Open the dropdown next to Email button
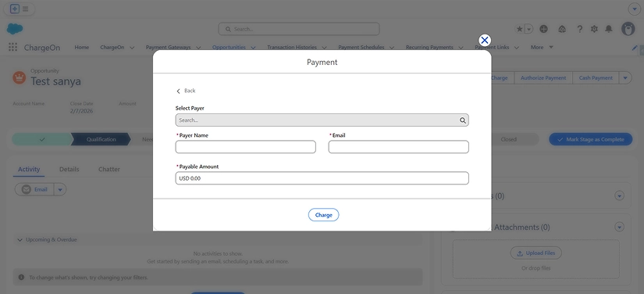This screenshot has height=294, width=644. (60, 189)
